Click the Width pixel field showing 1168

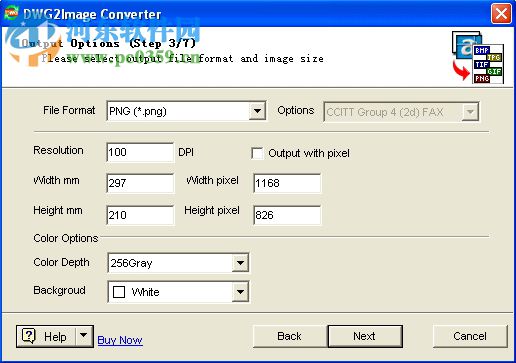(287, 183)
